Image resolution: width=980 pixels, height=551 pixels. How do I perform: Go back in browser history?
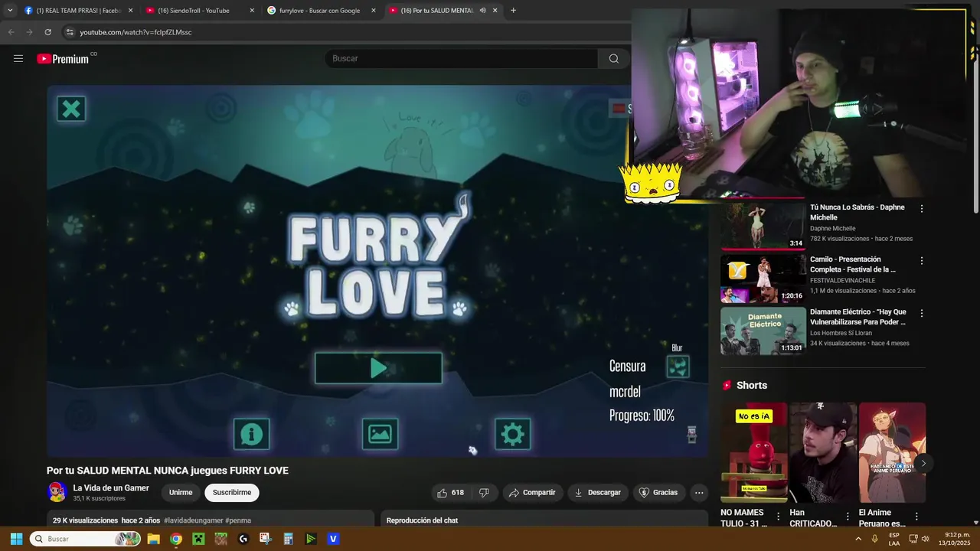click(x=11, y=32)
